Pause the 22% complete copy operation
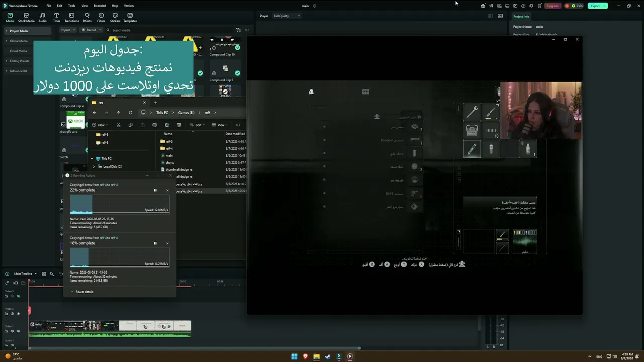 pyautogui.click(x=155, y=190)
